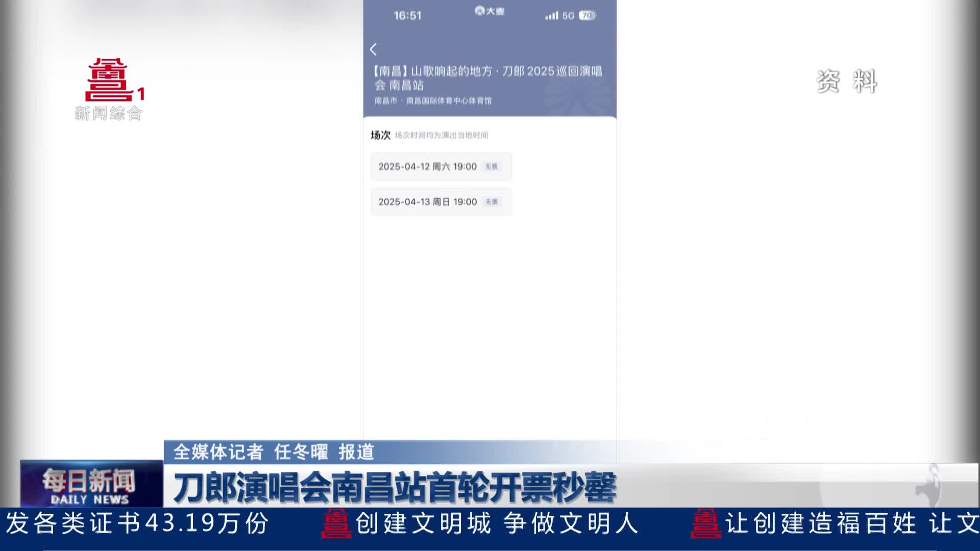Select the 2025-04-13 周日 19:00 session

point(441,202)
